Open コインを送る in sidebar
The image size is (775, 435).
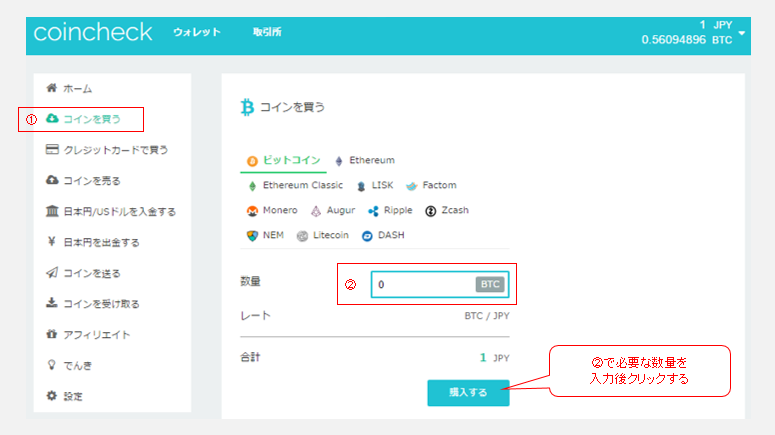(92, 273)
